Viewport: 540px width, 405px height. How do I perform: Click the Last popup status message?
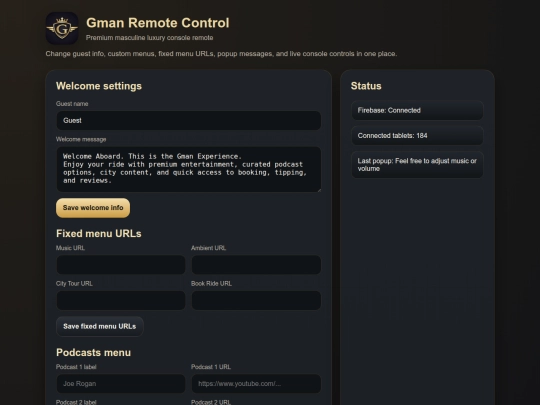[x=417, y=165]
